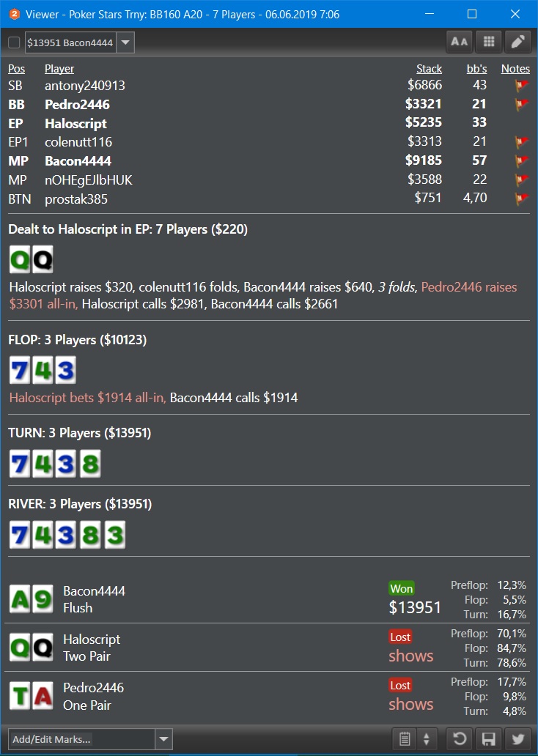The height and width of the screenshot is (756, 538).
Task: Open the grid view icon
Action: click(489, 42)
